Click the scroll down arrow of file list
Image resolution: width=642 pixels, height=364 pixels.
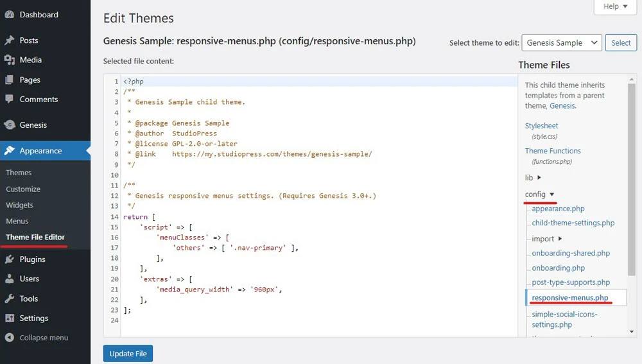pyautogui.click(x=632, y=332)
